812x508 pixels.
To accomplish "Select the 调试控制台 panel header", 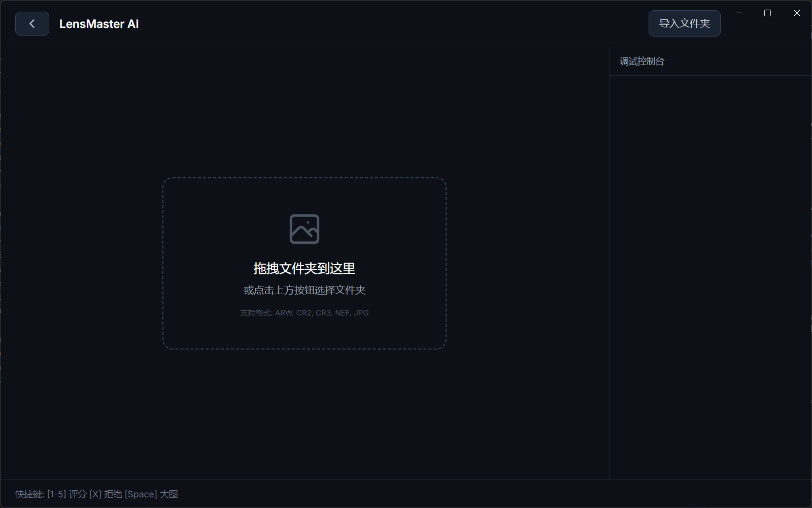I will [x=642, y=61].
